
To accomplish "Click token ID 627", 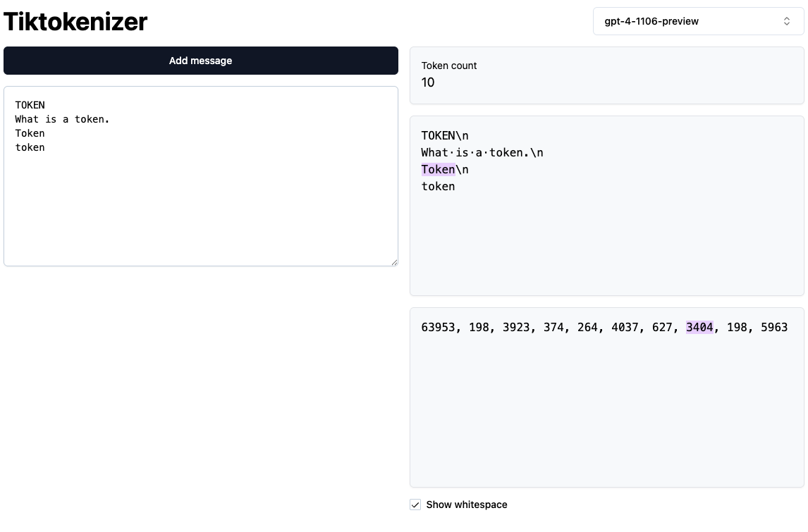I will point(662,327).
